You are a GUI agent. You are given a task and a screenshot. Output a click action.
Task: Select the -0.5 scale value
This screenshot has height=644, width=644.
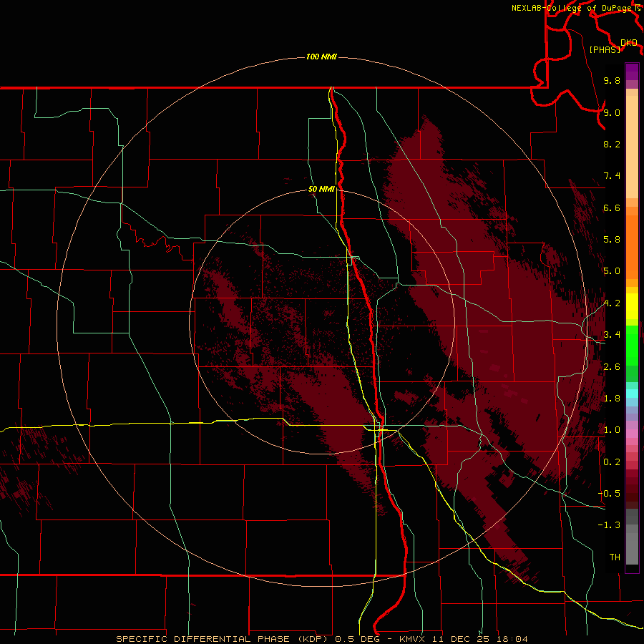(609, 494)
